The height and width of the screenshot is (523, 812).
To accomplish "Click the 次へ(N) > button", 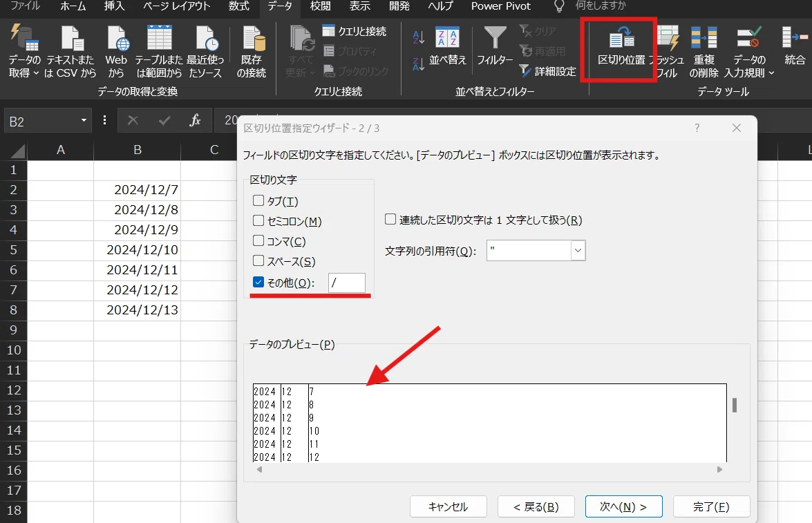I will coord(623,506).
